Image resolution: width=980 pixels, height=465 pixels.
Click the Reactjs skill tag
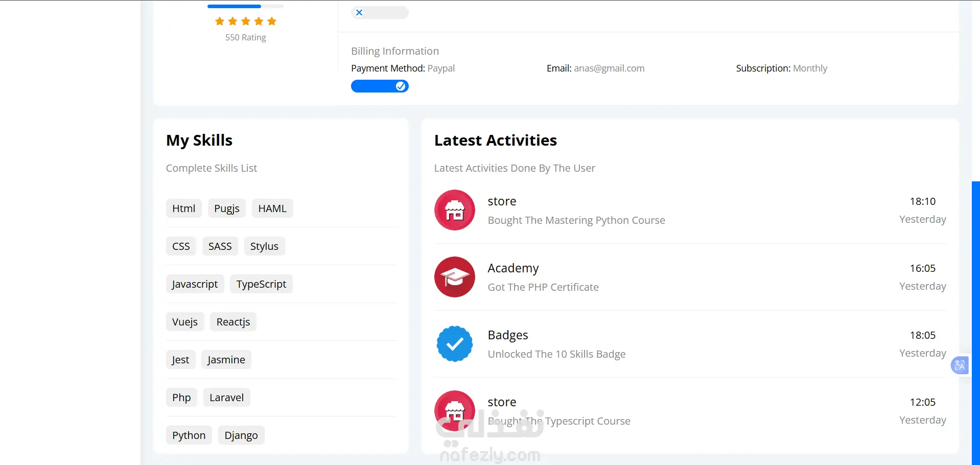point(233,322)
